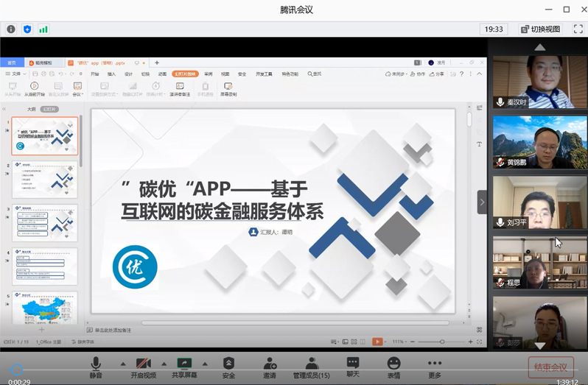The image size is (588, 385).
Task: Collapse the participant video sidebar with chevron
Action: pos(482,202)
